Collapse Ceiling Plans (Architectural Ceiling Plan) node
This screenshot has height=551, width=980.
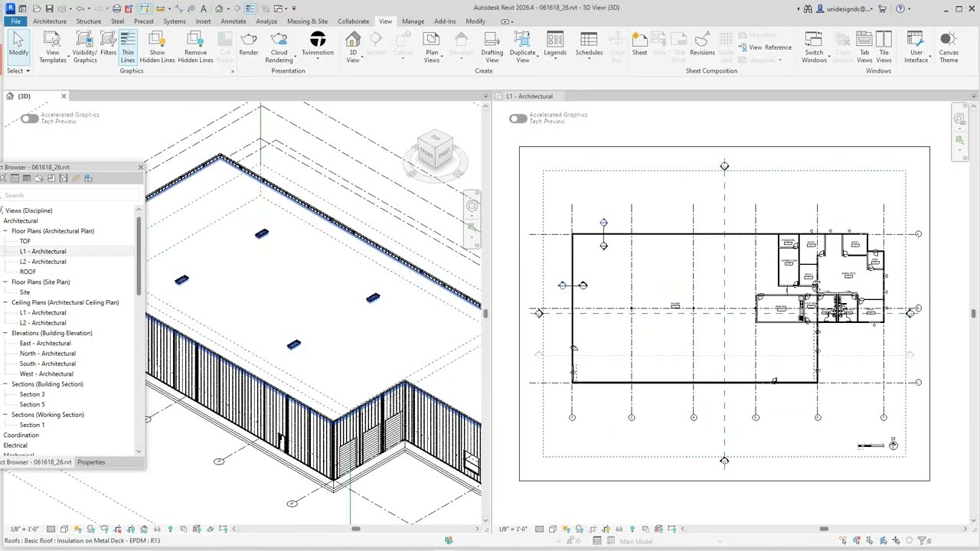[x=5, y=302]
